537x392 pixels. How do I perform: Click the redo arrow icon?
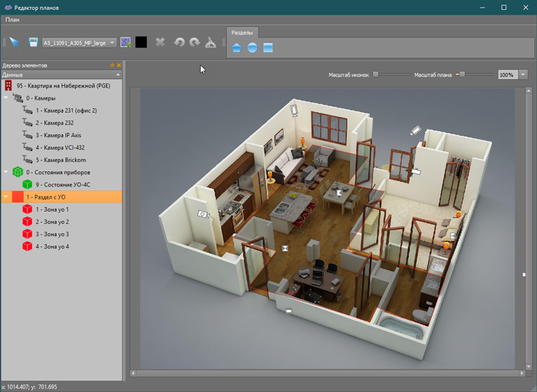click(194, 42)
